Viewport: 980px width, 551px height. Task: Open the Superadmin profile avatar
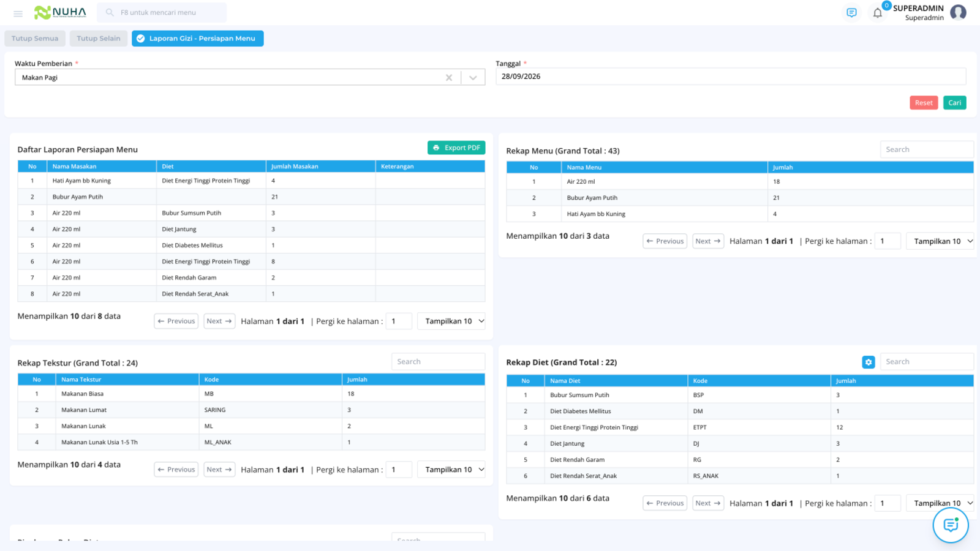coord(958,12)
